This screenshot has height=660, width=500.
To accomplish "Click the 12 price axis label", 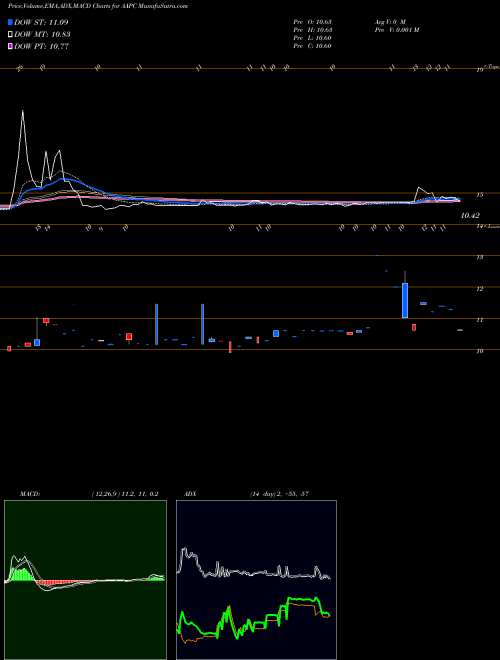I will click(x=479, y=289).
